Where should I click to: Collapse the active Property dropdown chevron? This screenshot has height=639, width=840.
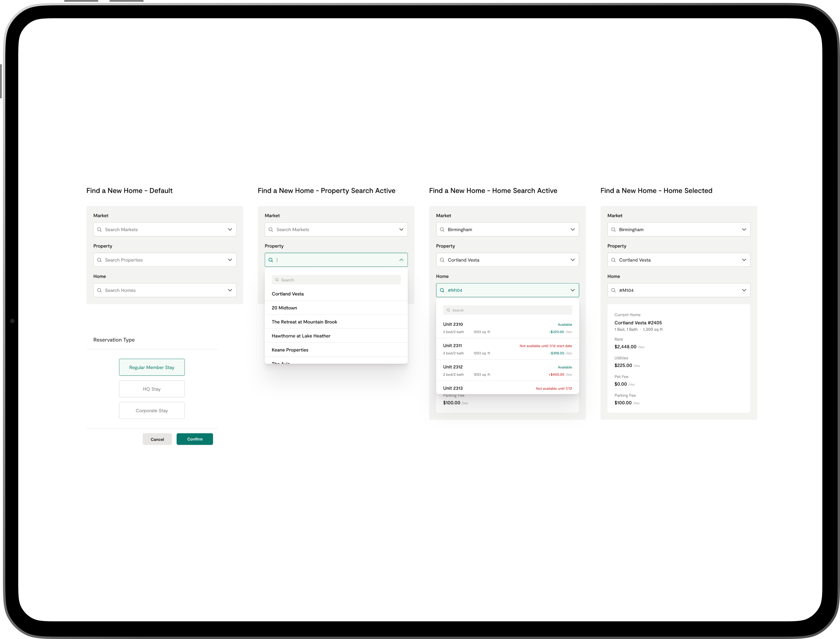(401, 260)
